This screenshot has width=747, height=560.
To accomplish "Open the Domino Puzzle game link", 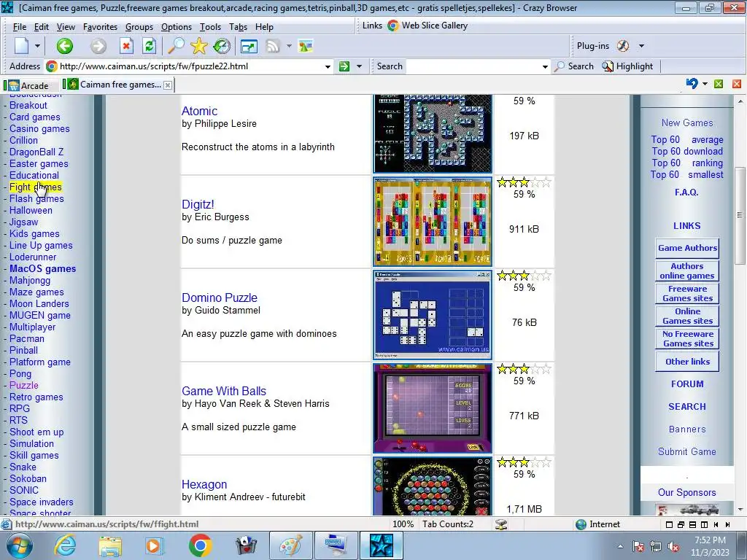I will pos(220,297).
